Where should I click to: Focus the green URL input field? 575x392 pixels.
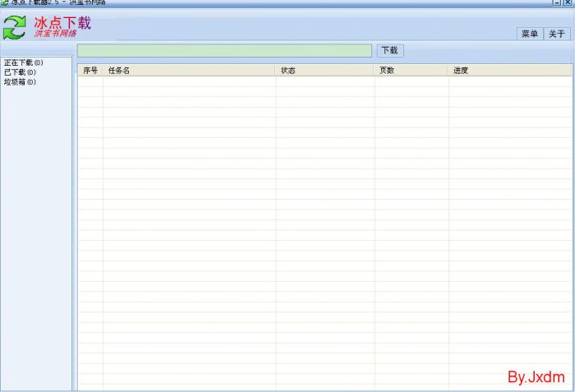(x=224, y=51)
